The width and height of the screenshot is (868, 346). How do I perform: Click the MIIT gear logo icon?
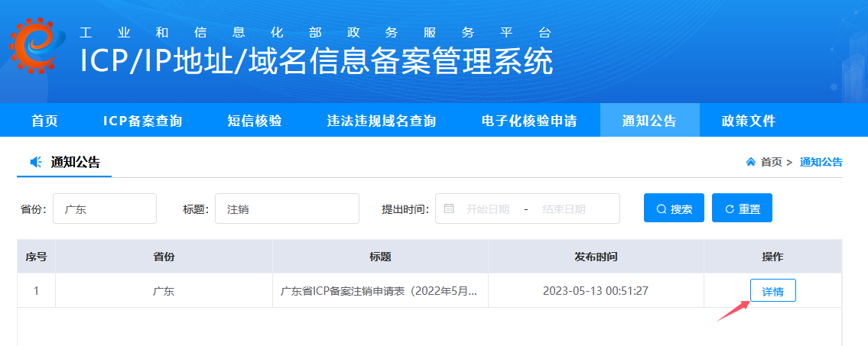37,45
